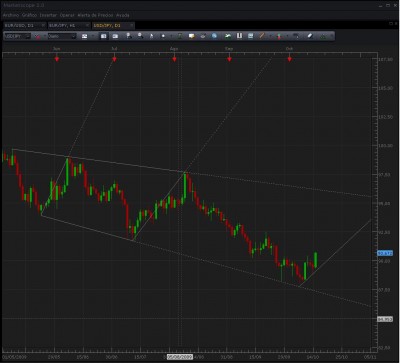400x364 pixels.
Task: Toggle the second chart window layout button
Action: [x=115, y=36]
